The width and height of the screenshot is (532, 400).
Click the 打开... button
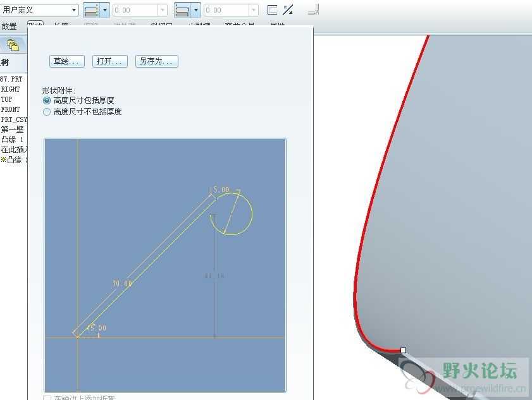tap(110, 61)
